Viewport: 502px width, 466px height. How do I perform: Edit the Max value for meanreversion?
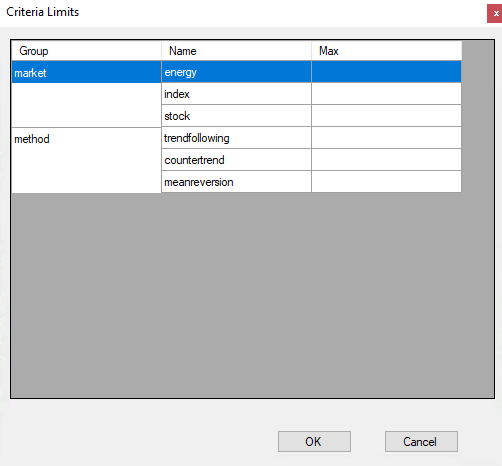pos(387,182)
